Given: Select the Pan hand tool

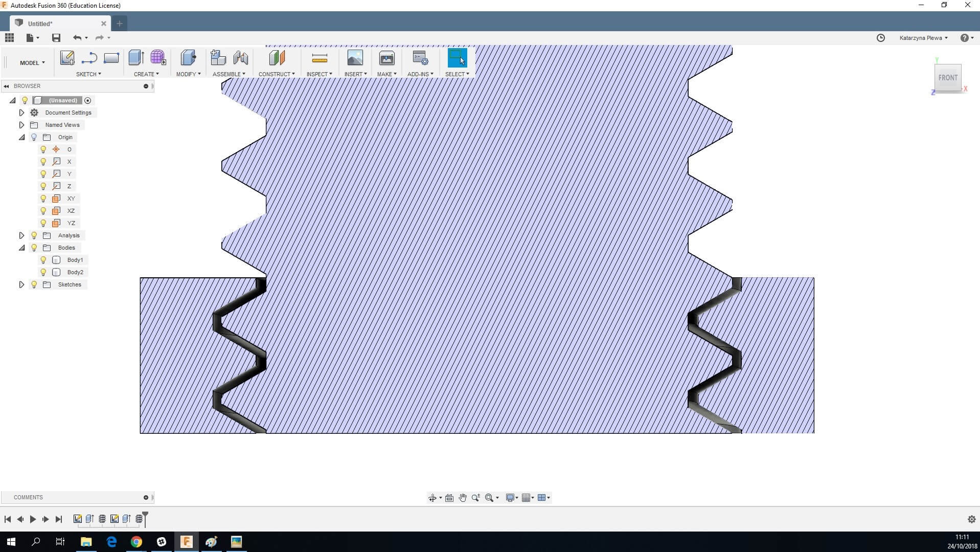Looking at the screenshot, I should pos(463,498).
